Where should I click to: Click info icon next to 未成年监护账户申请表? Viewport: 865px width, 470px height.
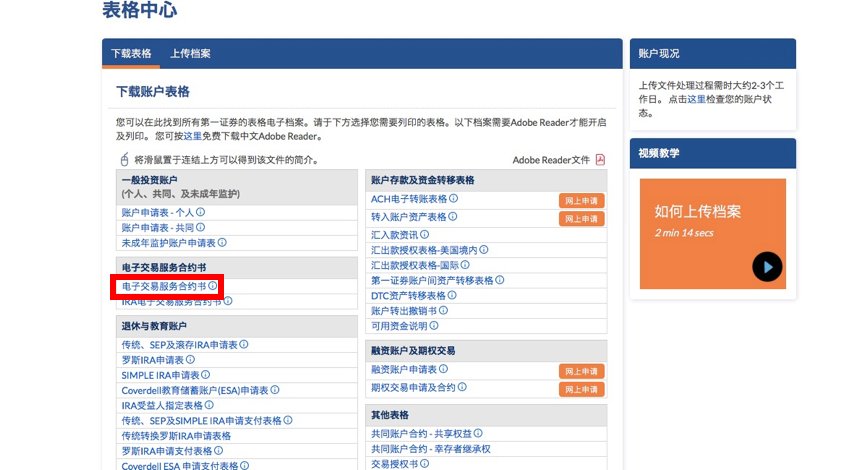(222, 242)
